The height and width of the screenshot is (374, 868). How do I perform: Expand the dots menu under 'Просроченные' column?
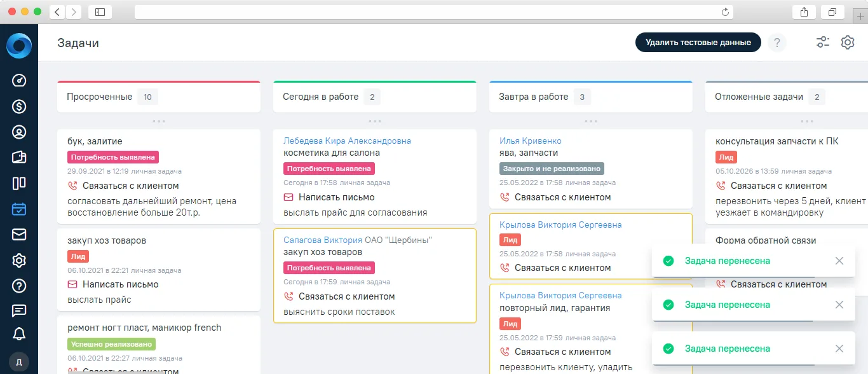point(159,121)
